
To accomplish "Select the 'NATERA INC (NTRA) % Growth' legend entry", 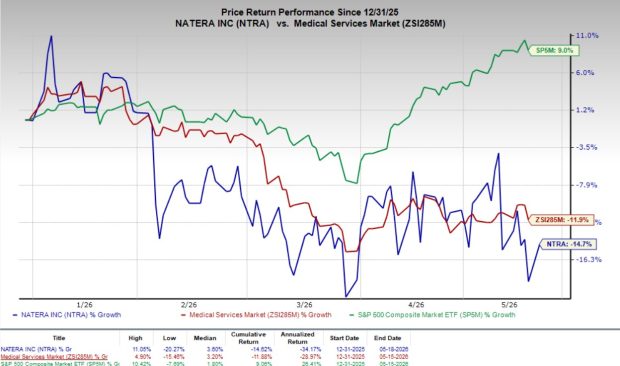I will (67, 315).
